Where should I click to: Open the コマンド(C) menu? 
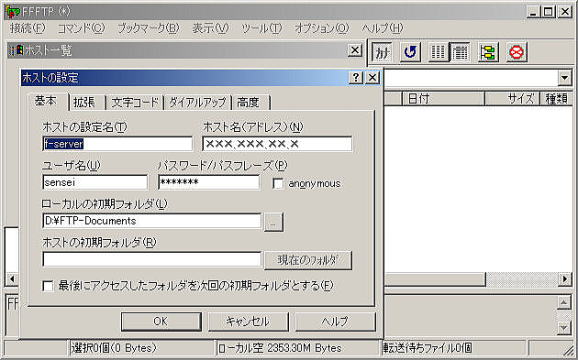point(81,28)
